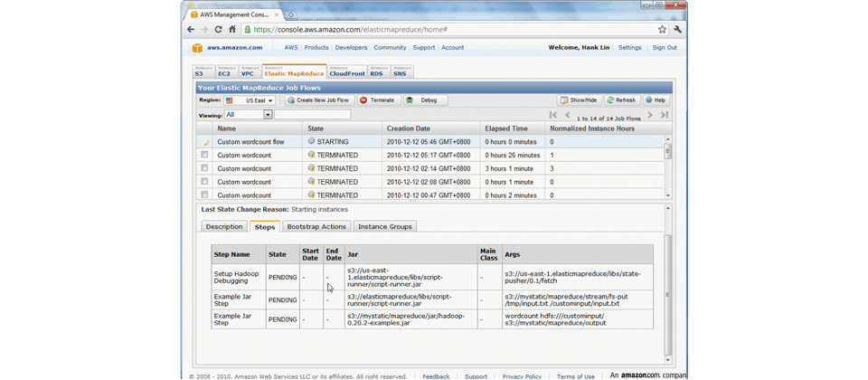Expand the Viewing filter dropdown
Screen dimensions: 868x380
pyautogui.click(x=268, y=115)
